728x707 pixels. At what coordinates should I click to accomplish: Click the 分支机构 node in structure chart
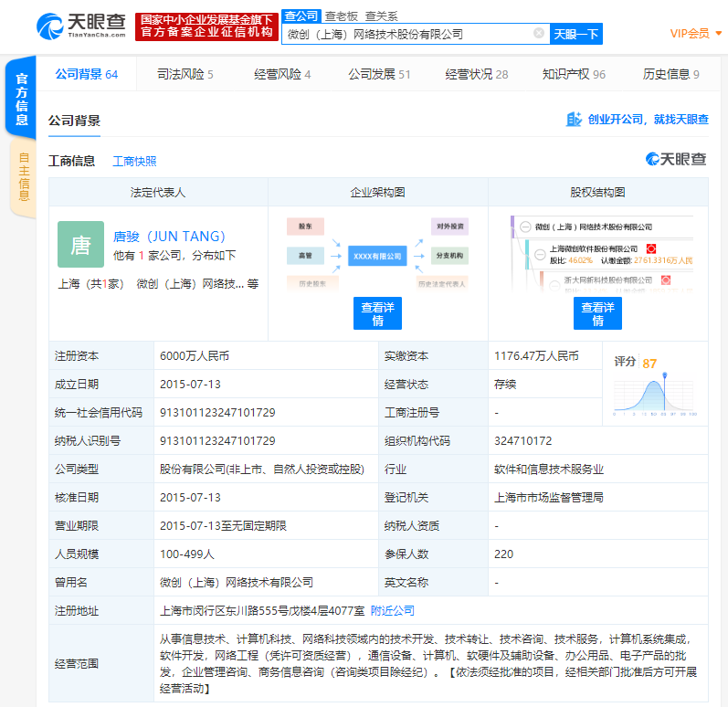[450, 256]
